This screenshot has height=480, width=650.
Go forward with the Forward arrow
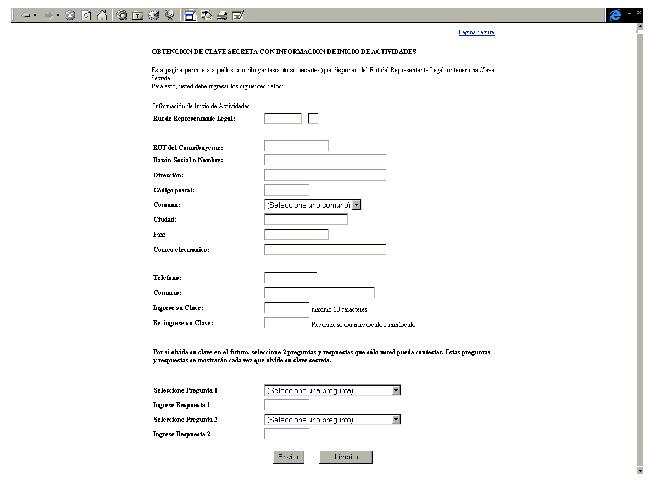49,16
